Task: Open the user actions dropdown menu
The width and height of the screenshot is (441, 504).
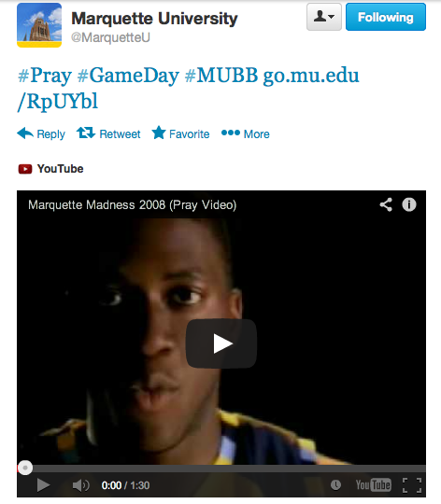Action: tap(324, 17)
